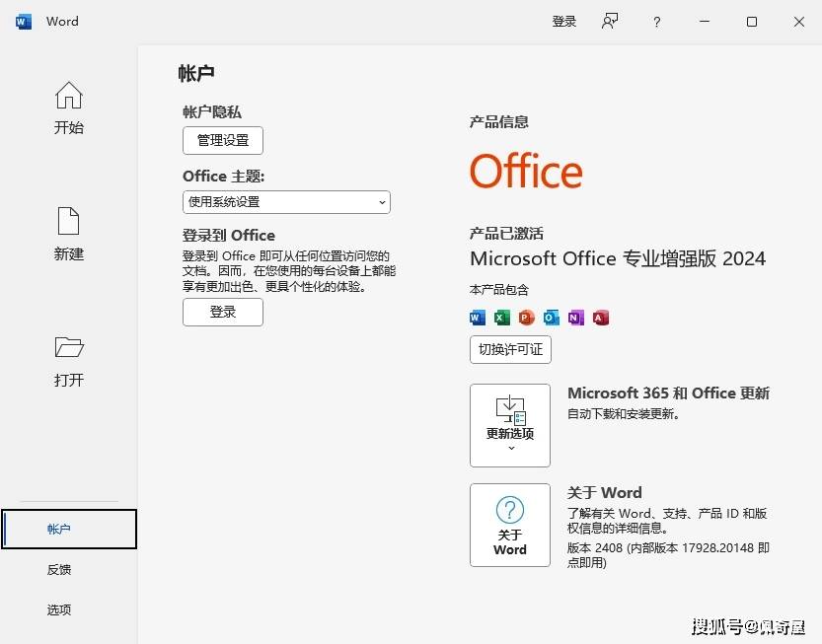
Task: Close the Word window
Action: pyautogui.click(x=799, y=22)
